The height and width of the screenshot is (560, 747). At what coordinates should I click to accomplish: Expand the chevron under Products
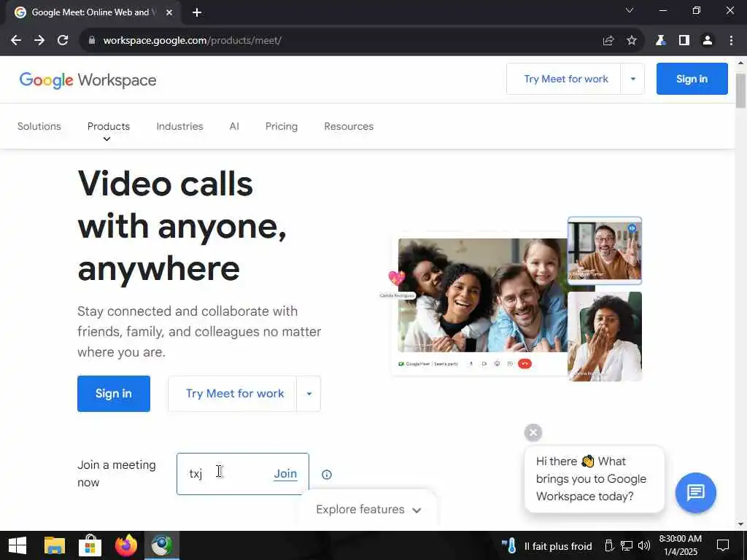pos(107,139)
